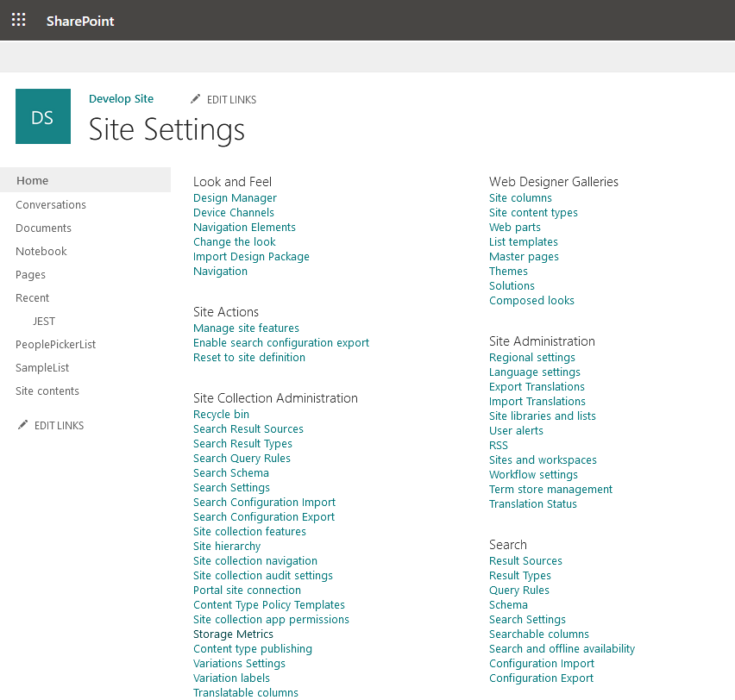This screenshot has width=735, height=700.
Task: Open JEST under Recent
Action: (x=44, y=322)
